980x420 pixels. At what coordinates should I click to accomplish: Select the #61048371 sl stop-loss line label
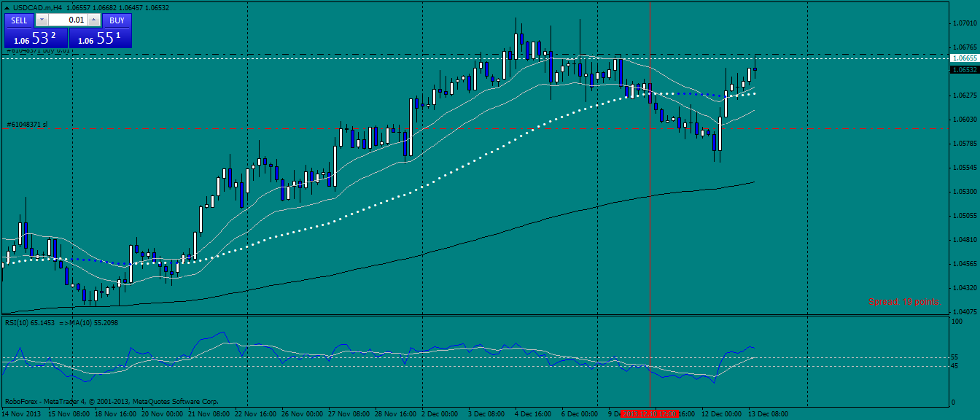point(27,125)
